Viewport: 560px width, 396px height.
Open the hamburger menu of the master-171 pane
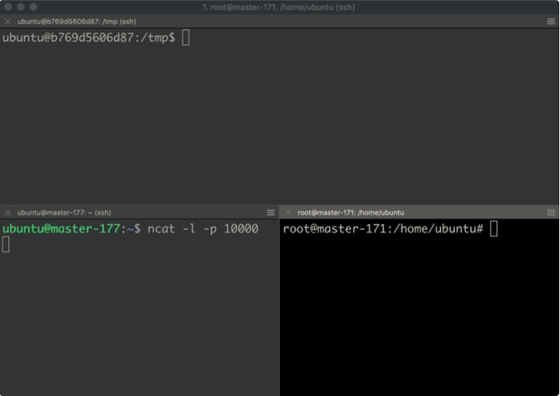pos(551,213)
